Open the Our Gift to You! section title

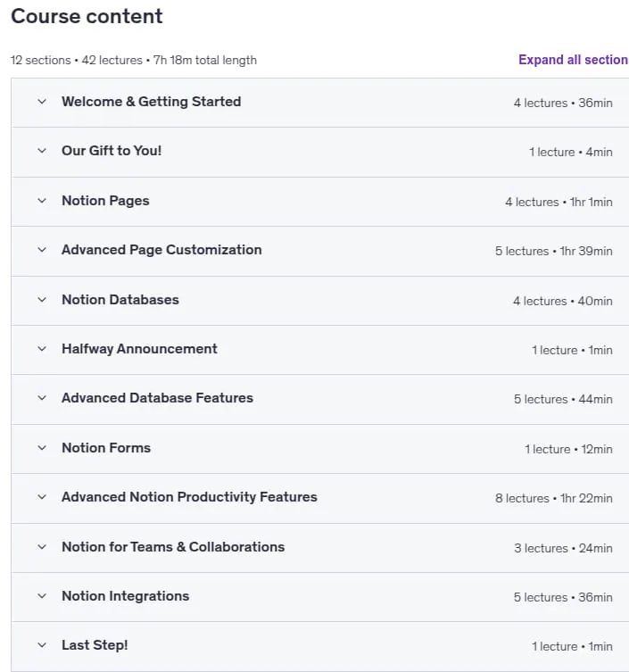tap(112, 151)
